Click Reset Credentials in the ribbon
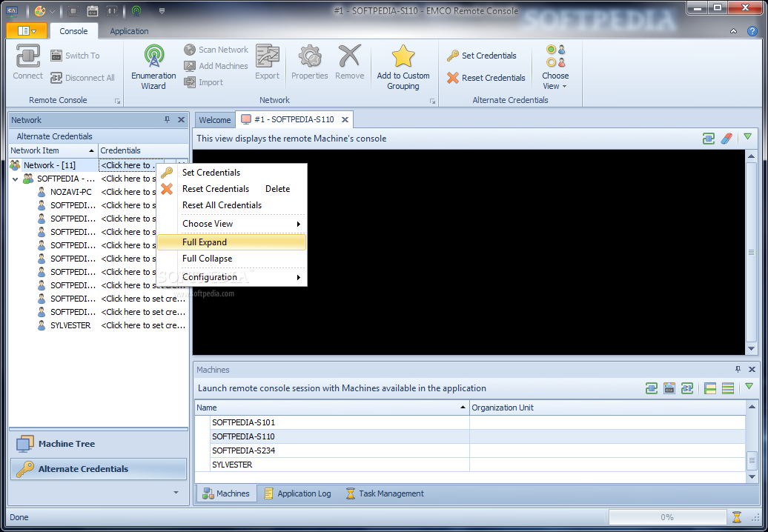768x532 pixels. click(x=486, y=77)
